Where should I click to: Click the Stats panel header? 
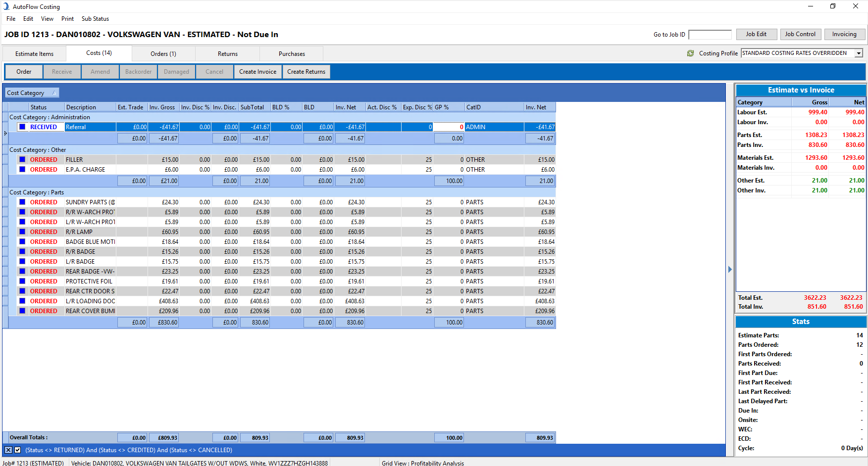(801, 322)
